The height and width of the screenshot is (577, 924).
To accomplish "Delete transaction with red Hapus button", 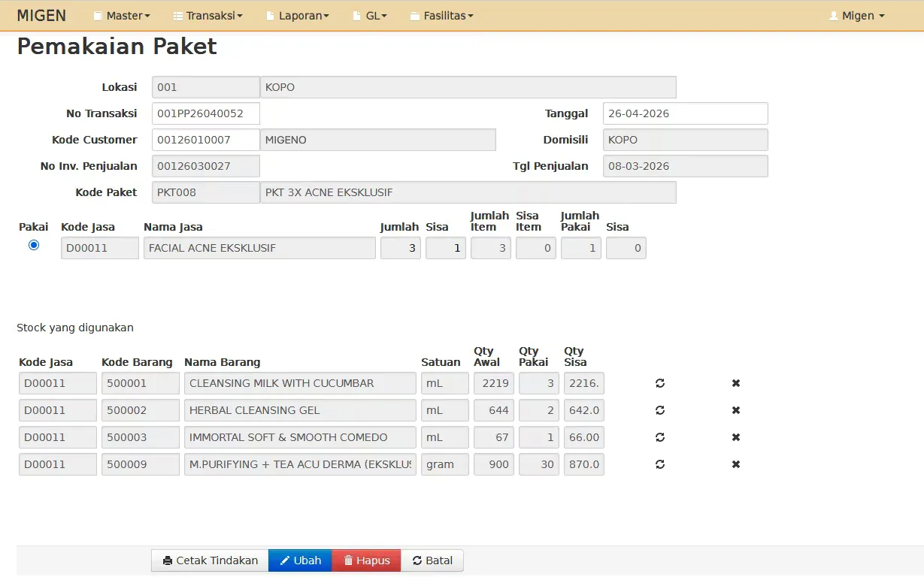I will pos(366,560).
